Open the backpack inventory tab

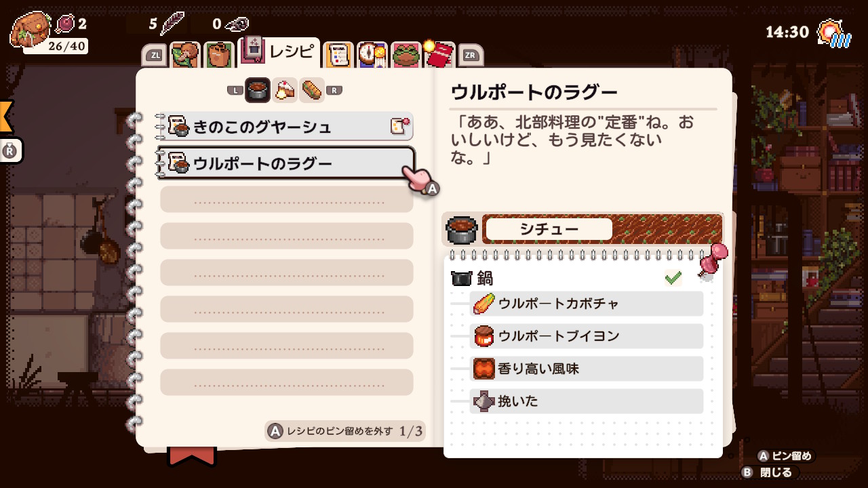(x=219, y=55)
